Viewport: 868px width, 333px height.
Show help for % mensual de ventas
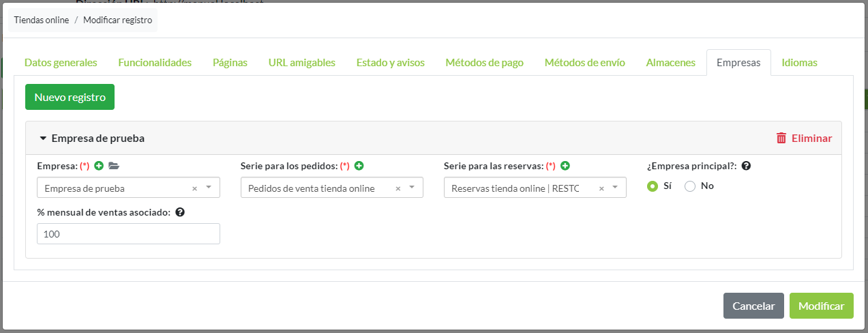[180, 212]
